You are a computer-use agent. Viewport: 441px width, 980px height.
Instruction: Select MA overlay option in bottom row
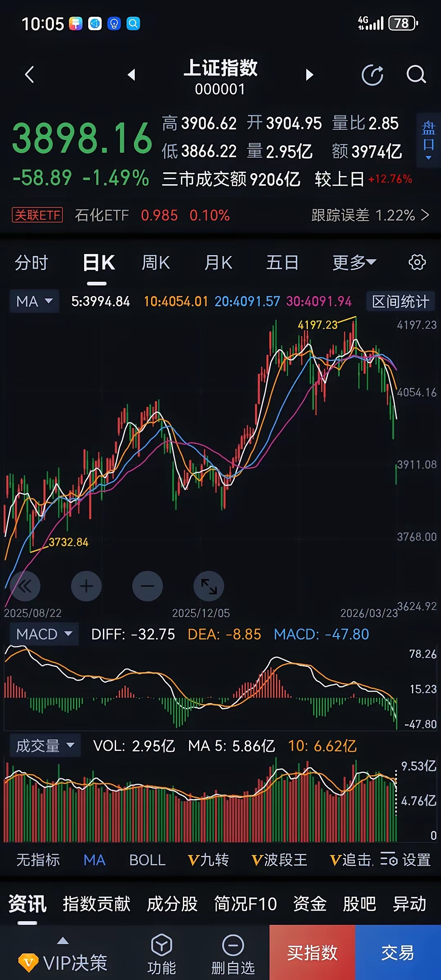[94, 860]
